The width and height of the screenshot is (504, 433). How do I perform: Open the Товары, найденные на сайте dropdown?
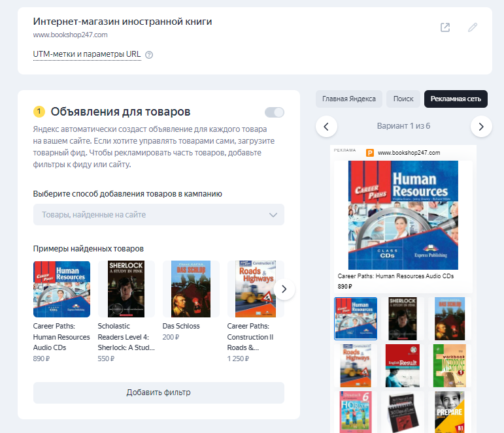point(159,215)
